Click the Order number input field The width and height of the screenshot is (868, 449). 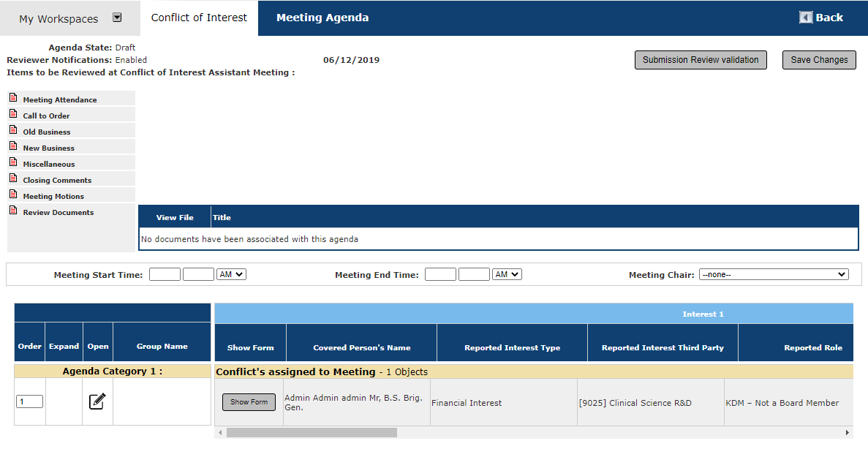(x=30, y=401)
